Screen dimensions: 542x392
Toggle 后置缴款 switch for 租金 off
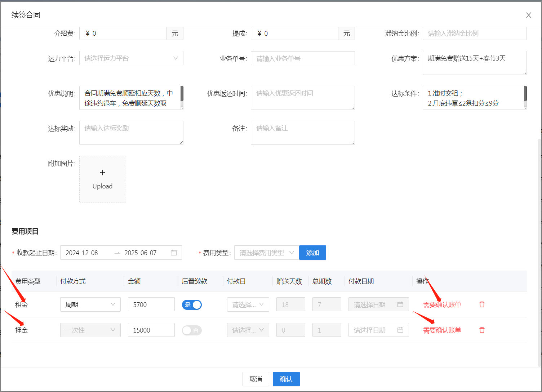[192, 305]
